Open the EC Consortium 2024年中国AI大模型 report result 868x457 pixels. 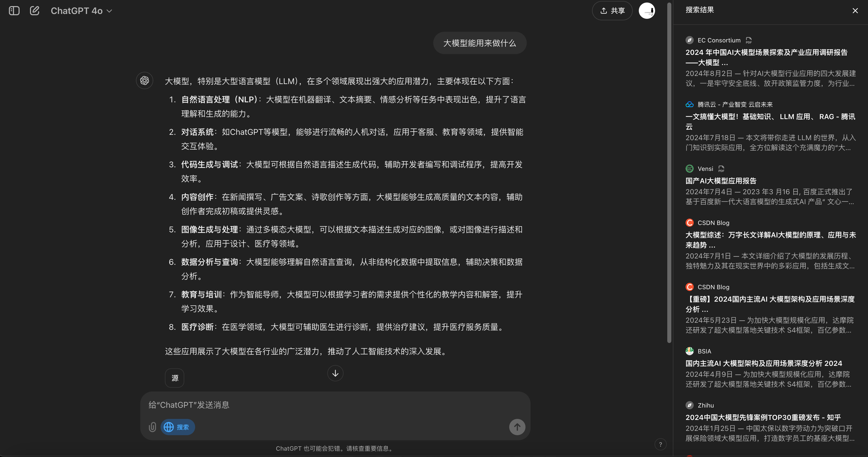tap(766, 57)
